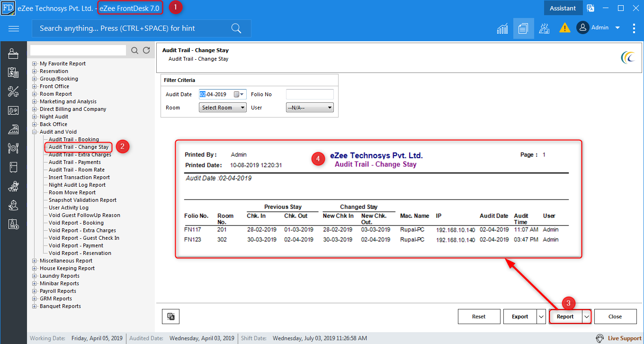Click the Close button in the report panel

coord(615,317)
